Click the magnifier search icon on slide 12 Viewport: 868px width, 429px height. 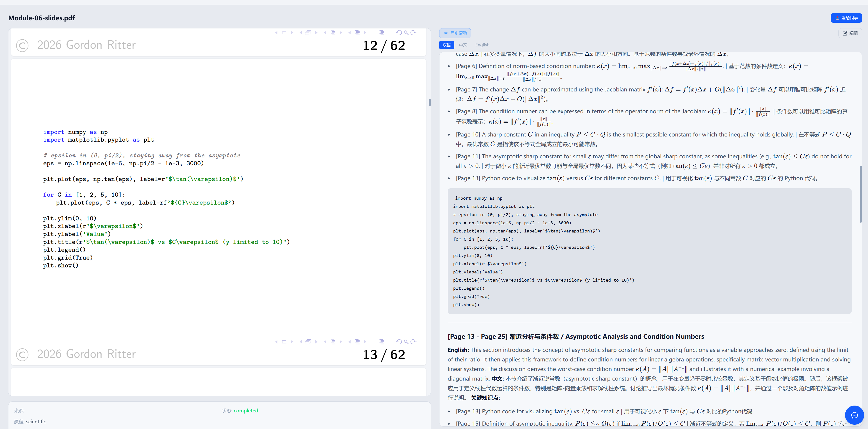(x=406, y=33)
